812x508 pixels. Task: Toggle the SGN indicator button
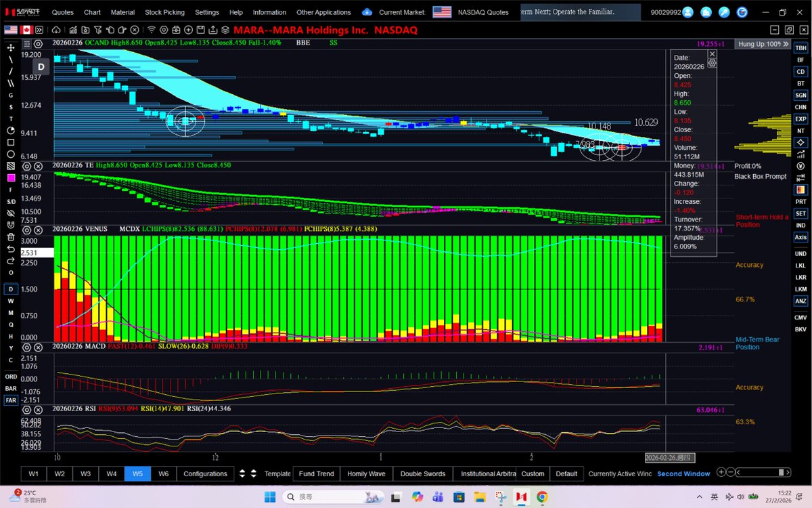(x=800, y=96)
